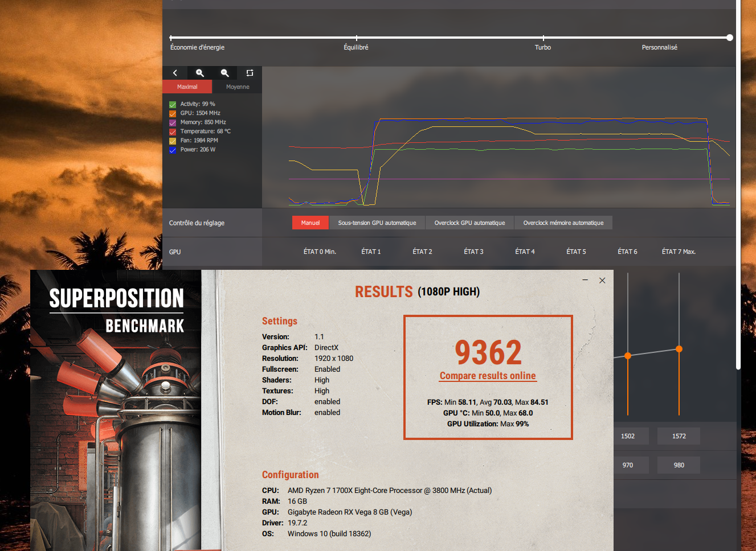Toggle the GPU 1504 MHz graph checkbox
Viewport: 756px width, 551px height.
(x=173, y=113)
